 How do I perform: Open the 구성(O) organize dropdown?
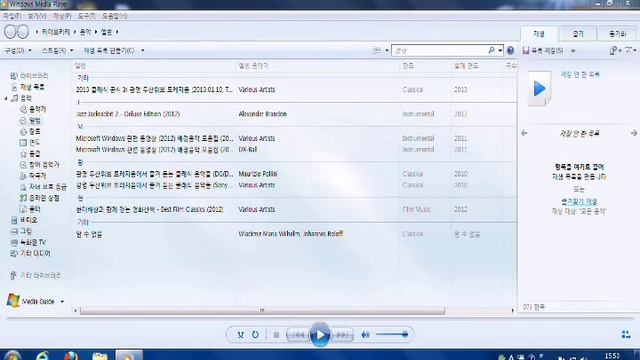tap(18, 51)
